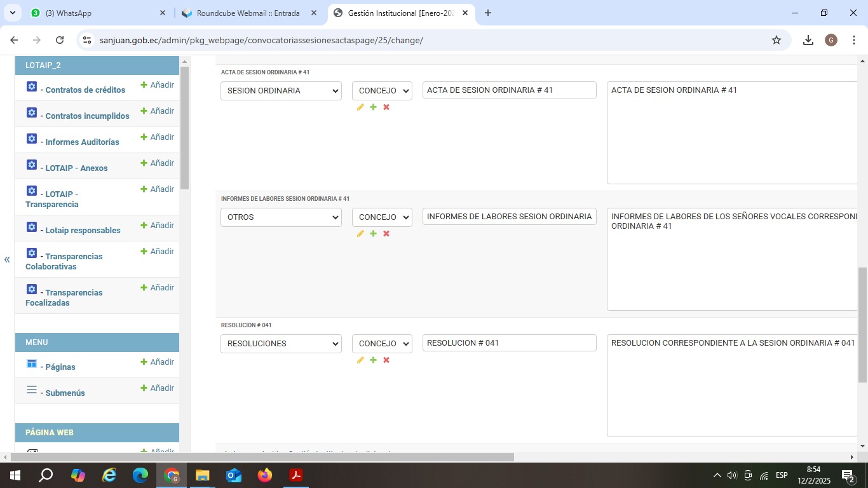Open Adobe Acrobat from the taskbar
This screenshot has height=488, width=868.
point(295,475)
